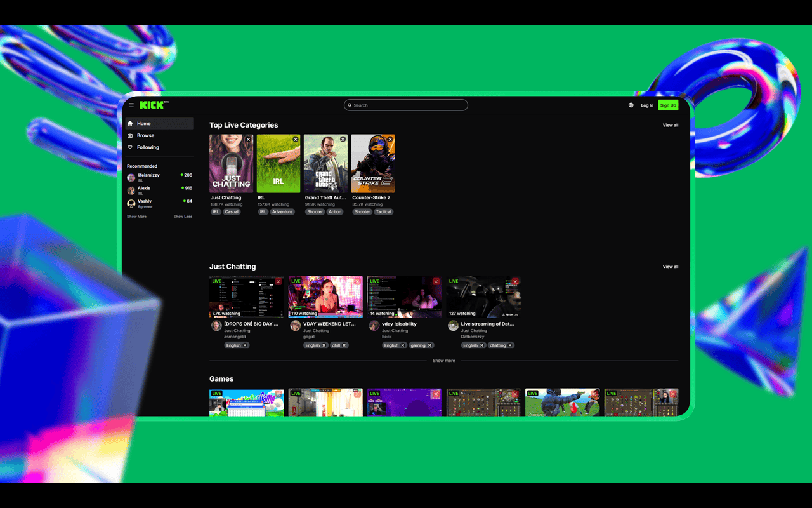The height and width of the screenshot is (508, 812).
Task: Open Just Chatting category thumbnail
Action: (232, 163)
